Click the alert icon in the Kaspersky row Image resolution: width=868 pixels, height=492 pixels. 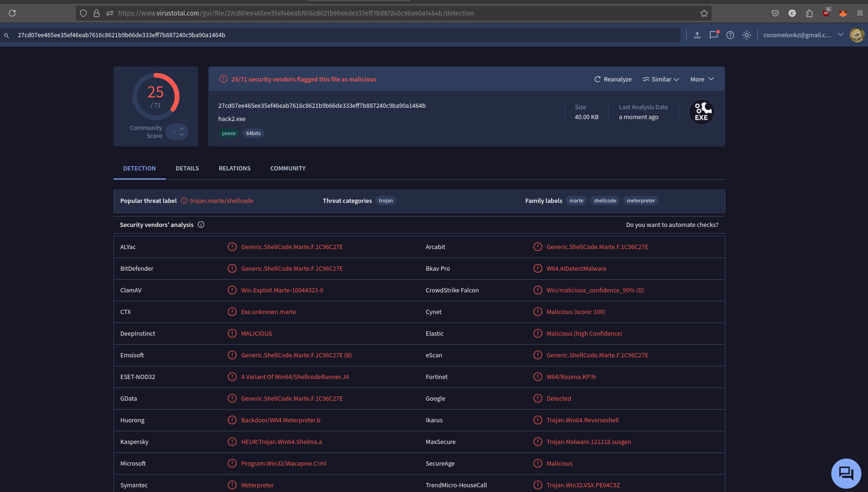232,442
